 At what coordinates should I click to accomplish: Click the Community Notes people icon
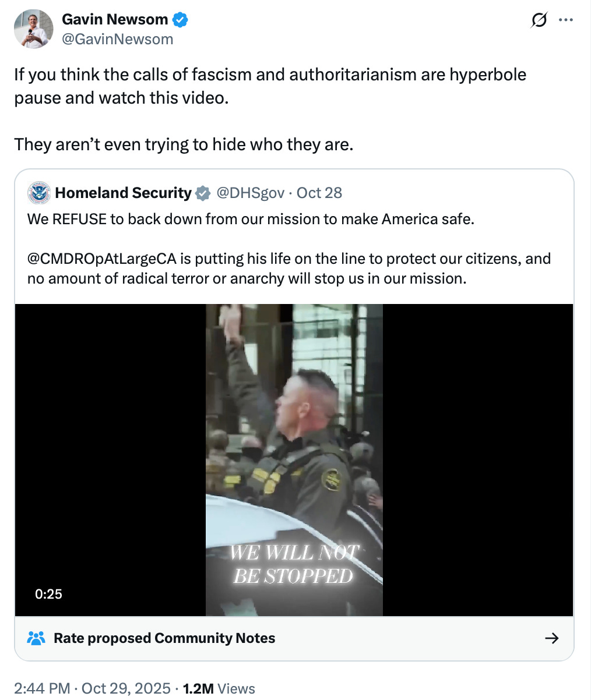(x=37, y=638)
